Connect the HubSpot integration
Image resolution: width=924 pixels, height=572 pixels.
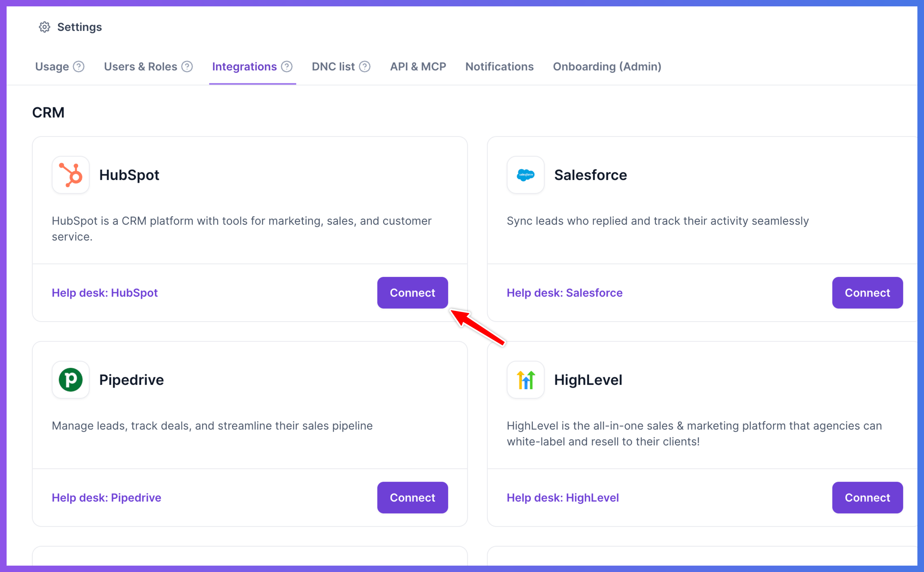412,293
